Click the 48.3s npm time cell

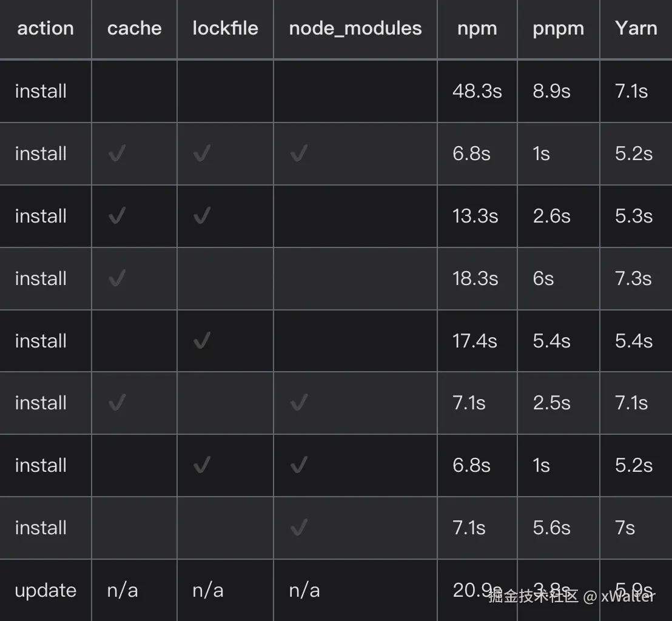[x=477, y=92]
